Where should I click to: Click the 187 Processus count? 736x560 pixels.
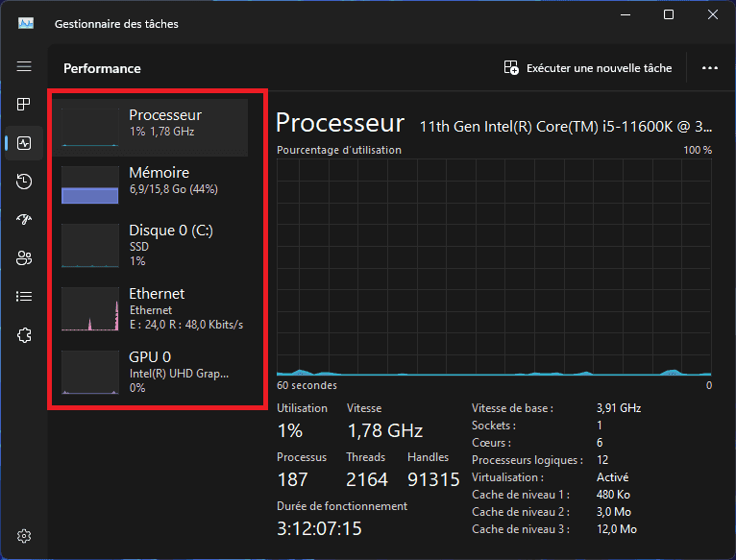[x=293, y=479]
